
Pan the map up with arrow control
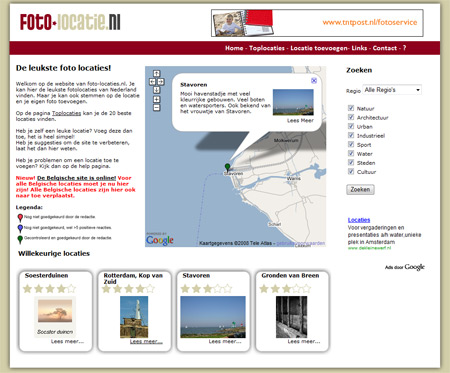pyautogui.click(x=156, y=73)
